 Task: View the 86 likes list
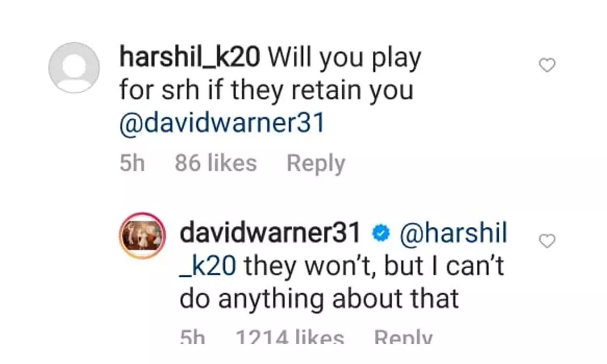216,163
